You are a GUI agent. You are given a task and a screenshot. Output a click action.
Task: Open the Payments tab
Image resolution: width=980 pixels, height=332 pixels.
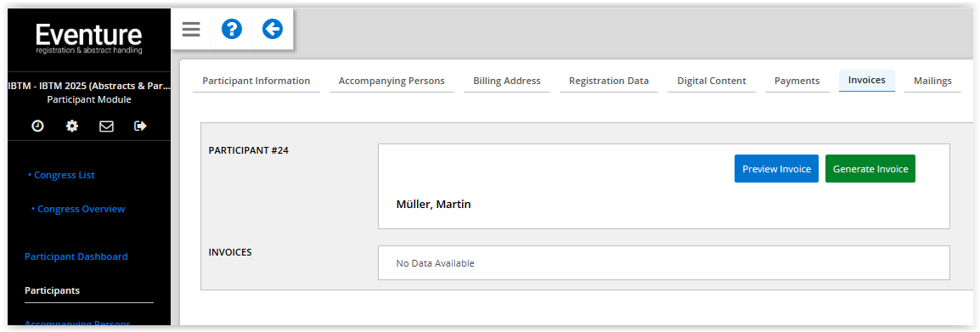coord(797,82)
